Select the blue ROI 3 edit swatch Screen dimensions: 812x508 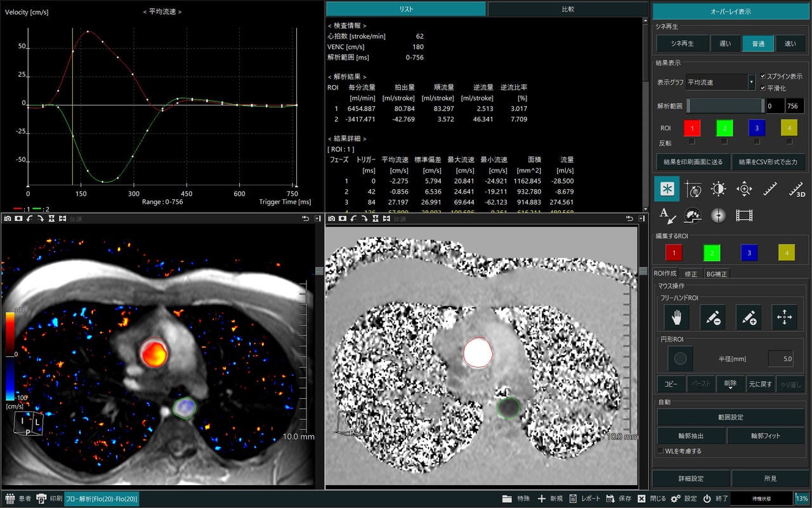(749, 253)
